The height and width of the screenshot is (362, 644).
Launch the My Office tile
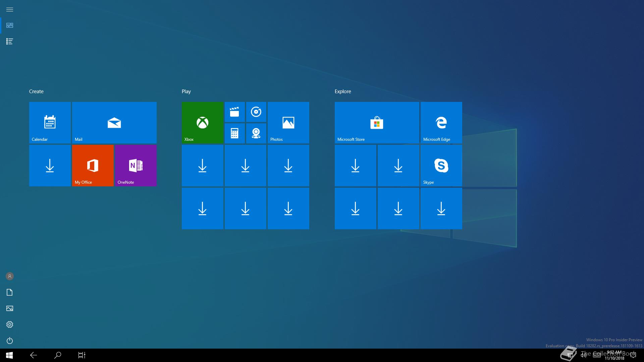pyautogui.click(x=93, y=166)
